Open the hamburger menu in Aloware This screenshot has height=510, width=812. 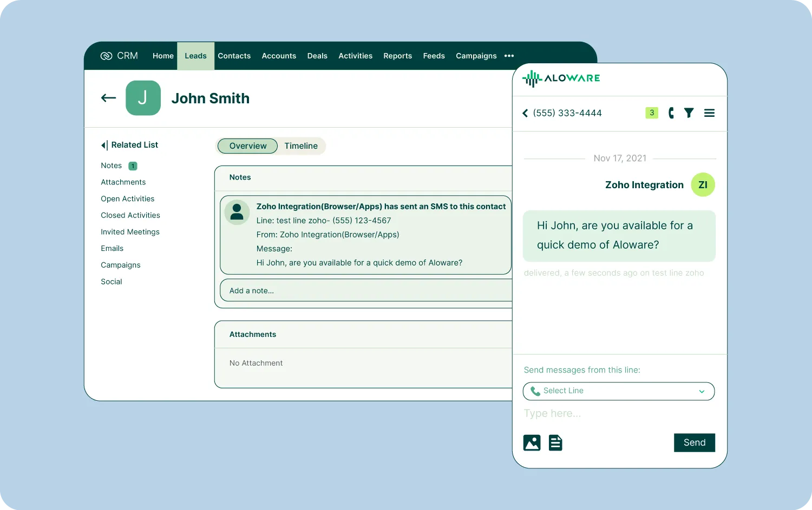coord(709,112)
